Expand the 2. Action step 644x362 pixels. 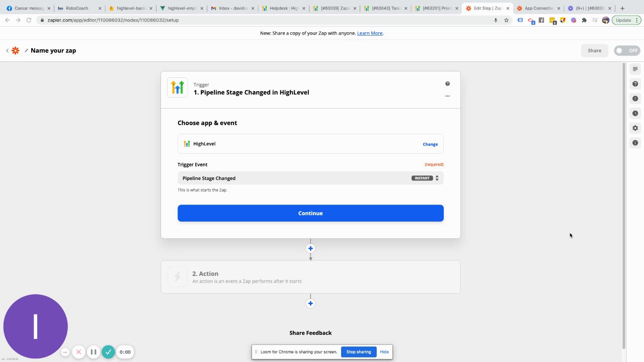[310, 277]
